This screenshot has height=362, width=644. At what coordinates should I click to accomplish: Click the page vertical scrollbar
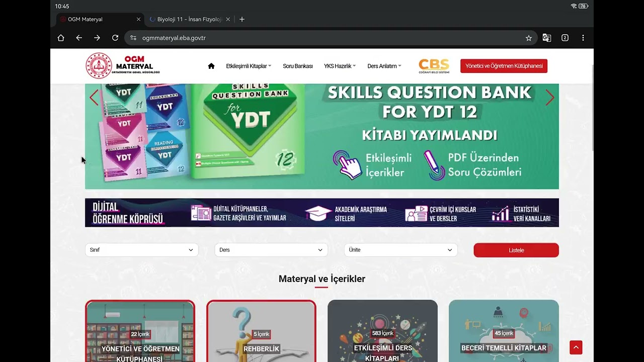point(592,108)
